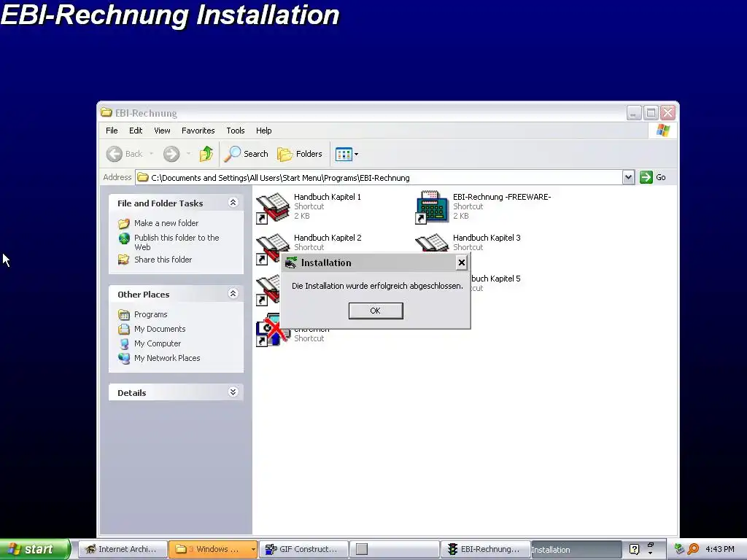Click the Windows flag logo in Explorer

[662, 131]
